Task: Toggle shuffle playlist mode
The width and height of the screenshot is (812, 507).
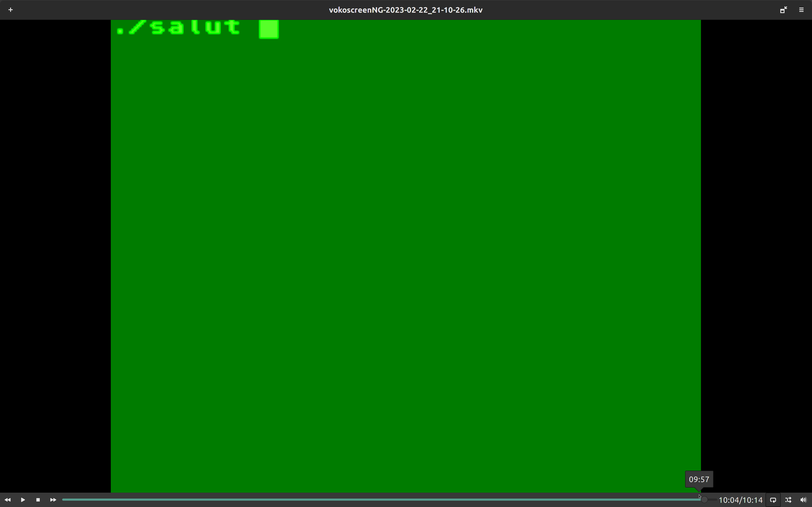Action: click(x=788, y=500)
